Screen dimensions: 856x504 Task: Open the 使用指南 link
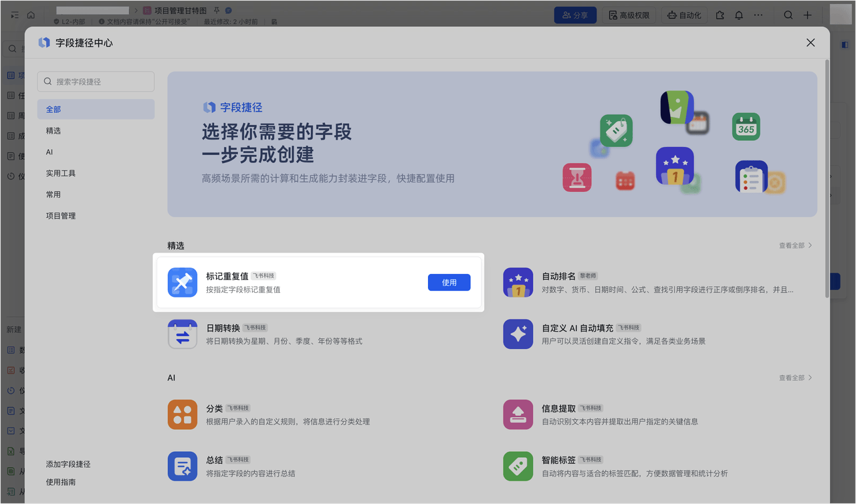pyautogui.click(x=61, y=482)
